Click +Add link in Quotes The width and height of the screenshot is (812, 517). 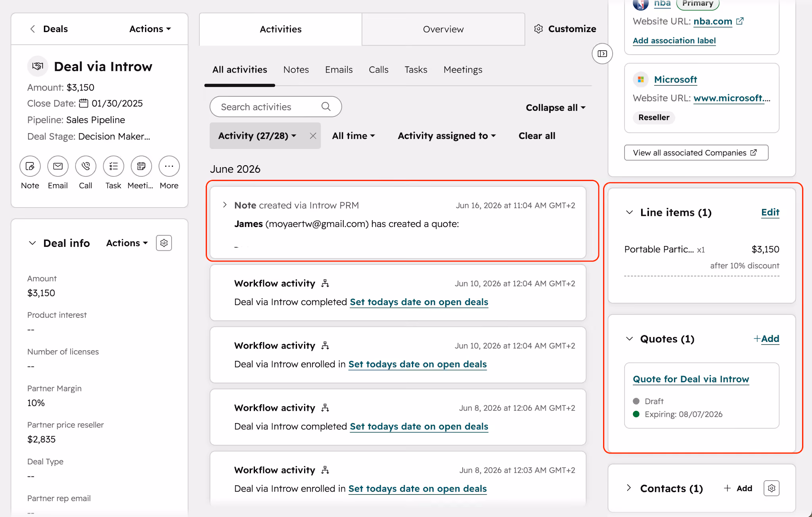pos(766,339)
